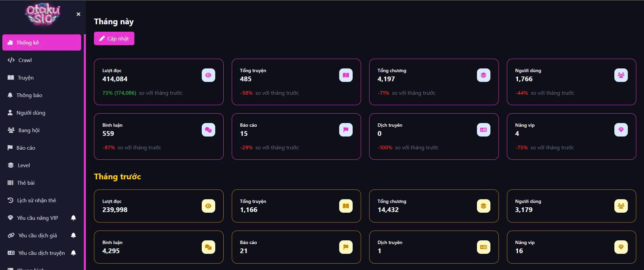
Task: Select Bang hội from the sidebar
Action: pyautogui.click(x=29, y=130)
